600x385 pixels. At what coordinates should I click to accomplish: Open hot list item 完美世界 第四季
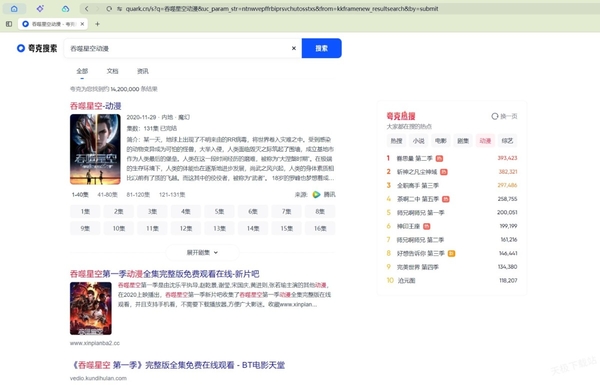click(418, 267)
